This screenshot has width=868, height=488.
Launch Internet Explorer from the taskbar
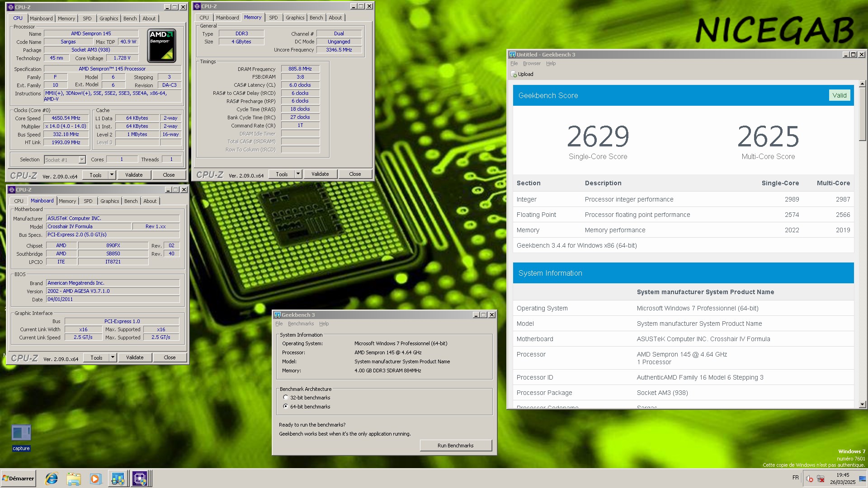[x=52, y=479]
